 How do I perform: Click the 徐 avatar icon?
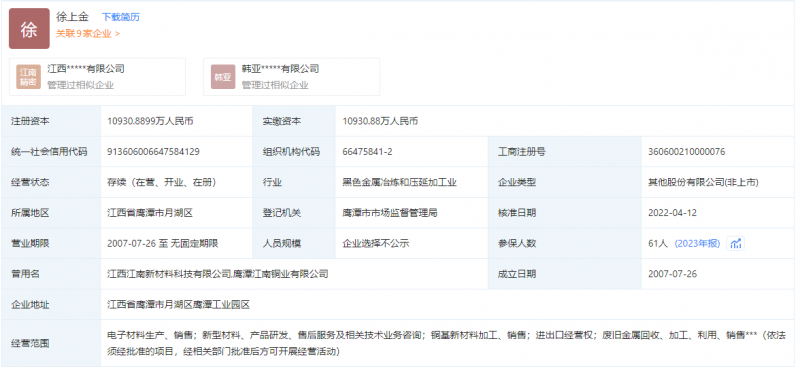pyautogui.click(x=29, y=29)
